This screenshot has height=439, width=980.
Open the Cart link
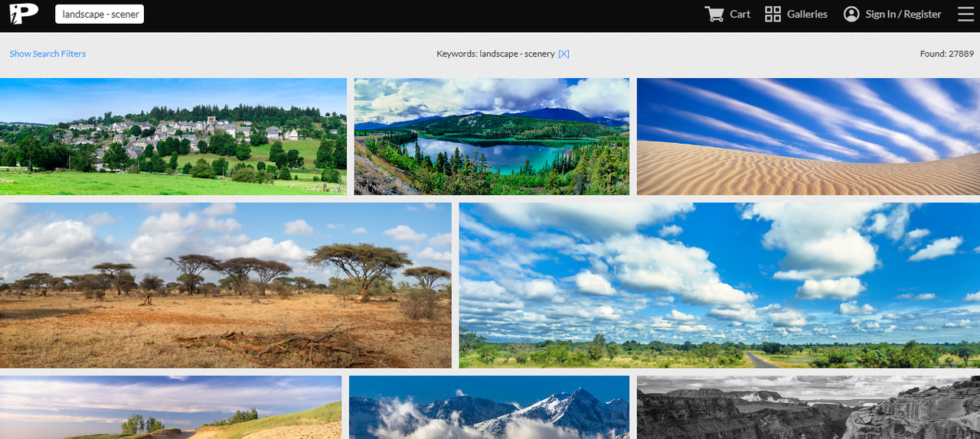pos(740,14)
